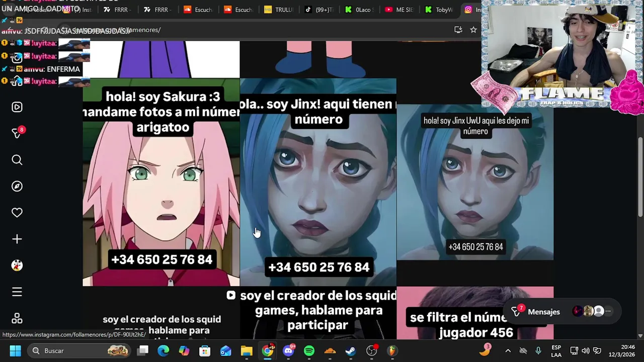Open Instagram Reels from the sidebar
644x362 pixels.
click(x=17, y=107)
